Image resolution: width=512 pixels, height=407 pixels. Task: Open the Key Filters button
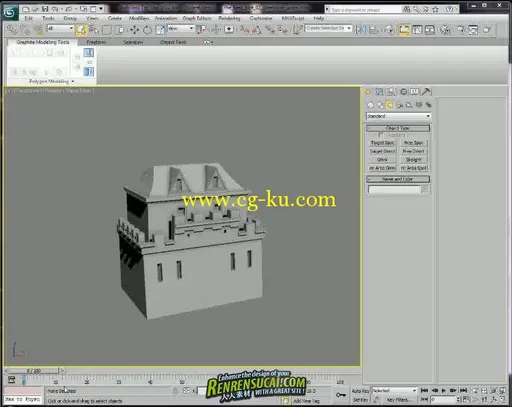(x=399, y=399)
